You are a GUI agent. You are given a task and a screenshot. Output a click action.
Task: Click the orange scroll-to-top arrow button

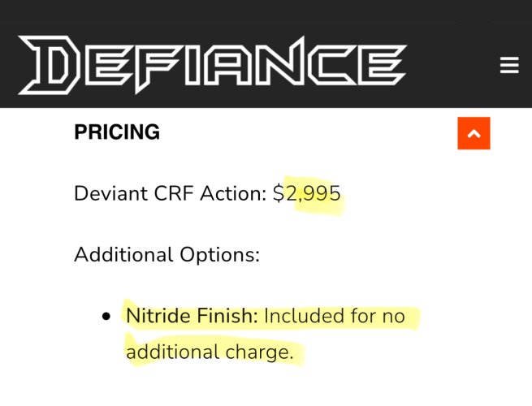474,132
